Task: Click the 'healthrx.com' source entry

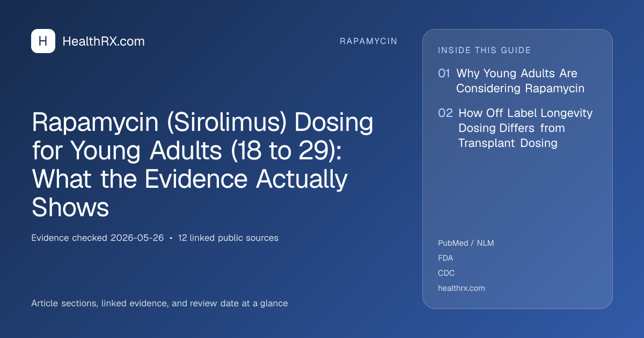Action: pyautogui.click(x=462, y=288)
